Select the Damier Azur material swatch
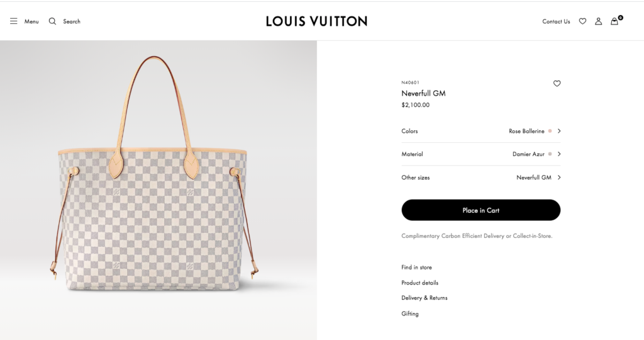This screenshot has height=340, width=644. (x=550, y=154)
